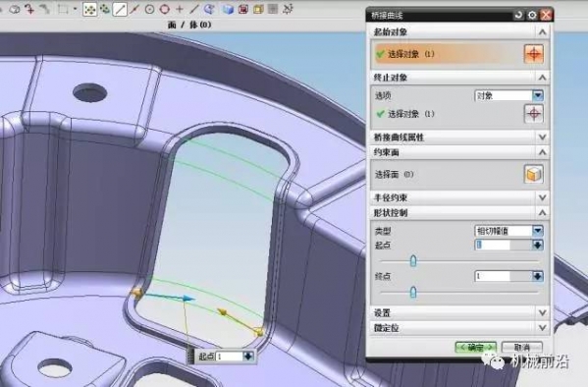The image size is (588, 387).
Task: Expand the 微定位 section
Action: 542,328
